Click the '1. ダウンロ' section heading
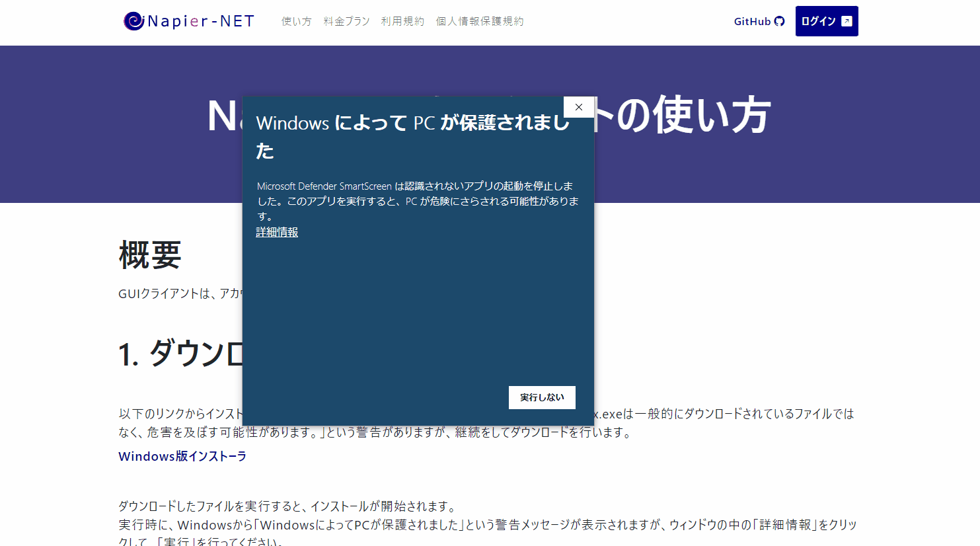This screenshot has width=980, height=546. [181, 354]
